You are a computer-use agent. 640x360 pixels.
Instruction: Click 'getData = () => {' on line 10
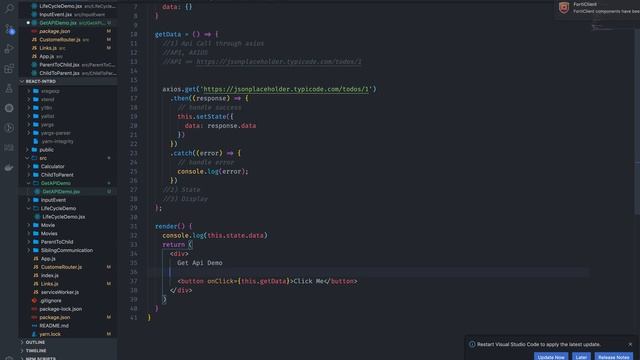tap(187, 34)
